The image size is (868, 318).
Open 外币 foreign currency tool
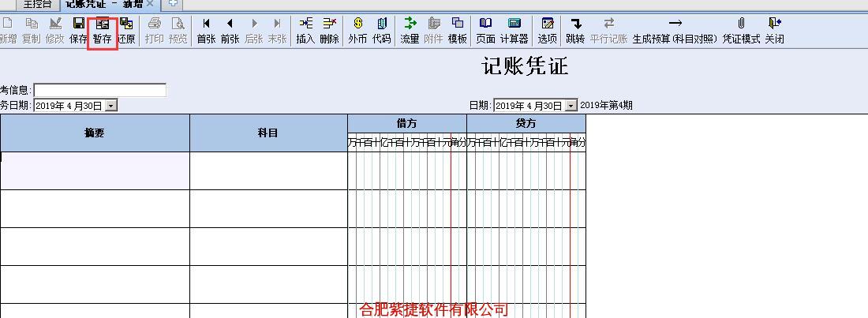click(x=357, y=30)
